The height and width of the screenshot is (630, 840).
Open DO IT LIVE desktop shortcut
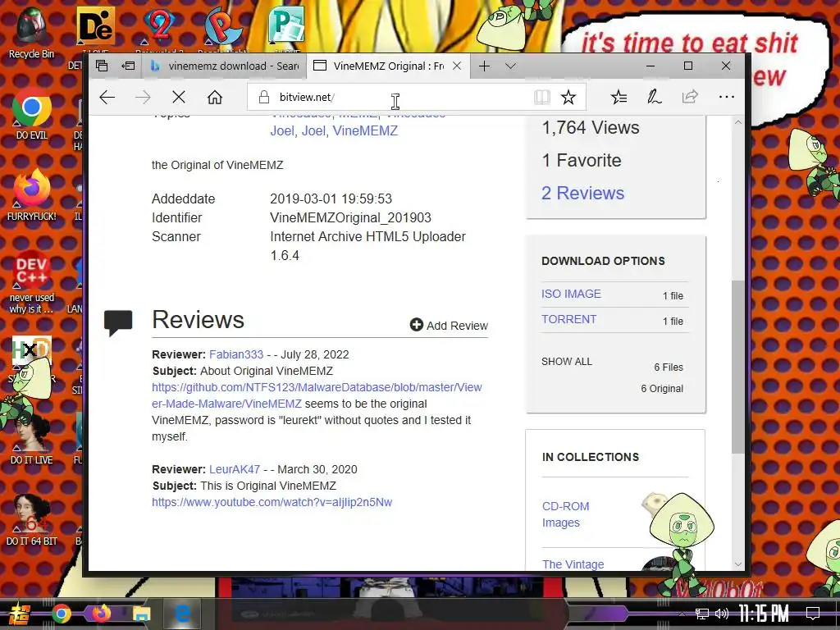coord(32,439)
